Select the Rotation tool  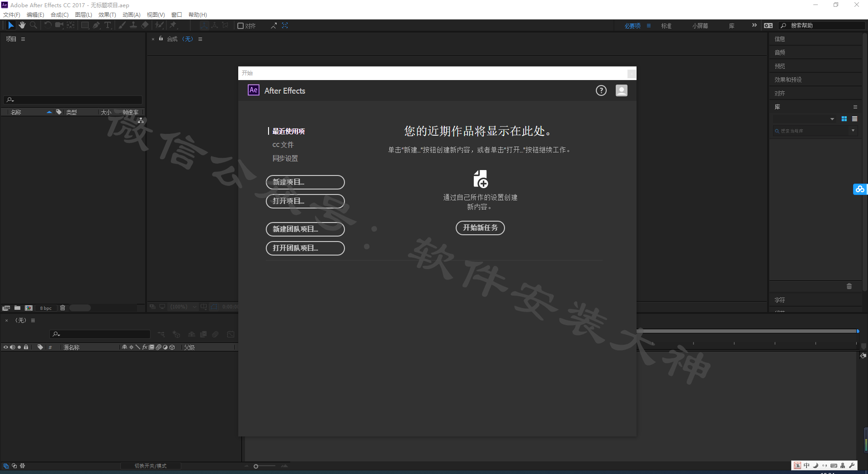click(x=47, y=25)
